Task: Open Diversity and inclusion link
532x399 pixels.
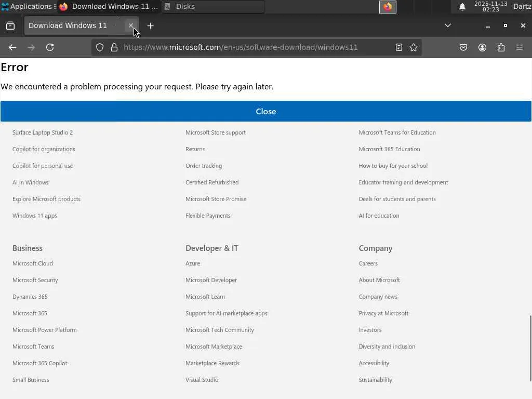Action: (x=387, y=347)
